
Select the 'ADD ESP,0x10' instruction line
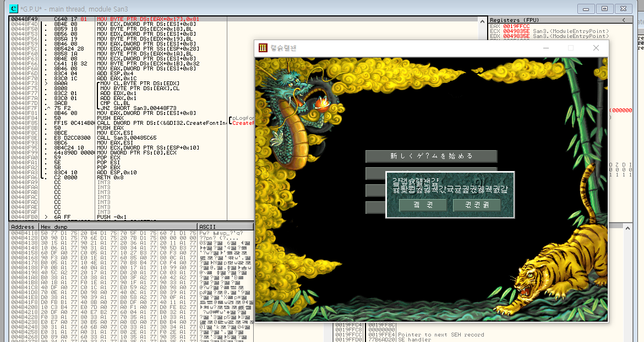(117, 173)
